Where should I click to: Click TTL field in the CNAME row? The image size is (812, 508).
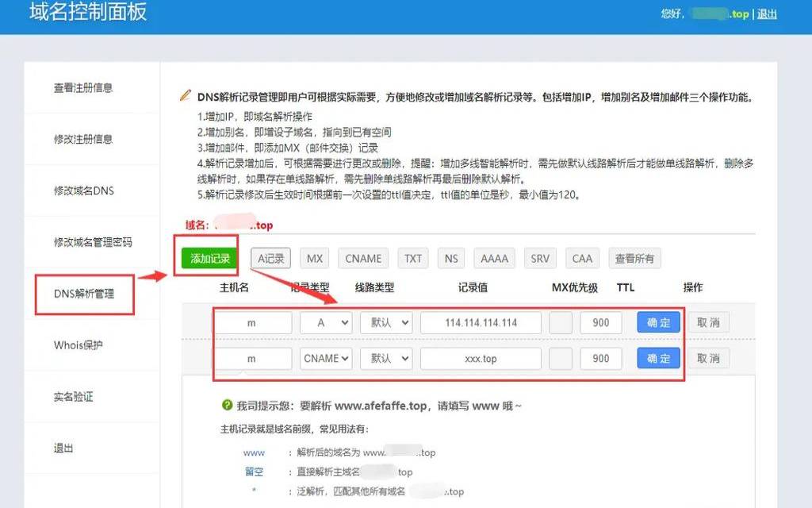(601, 358)
